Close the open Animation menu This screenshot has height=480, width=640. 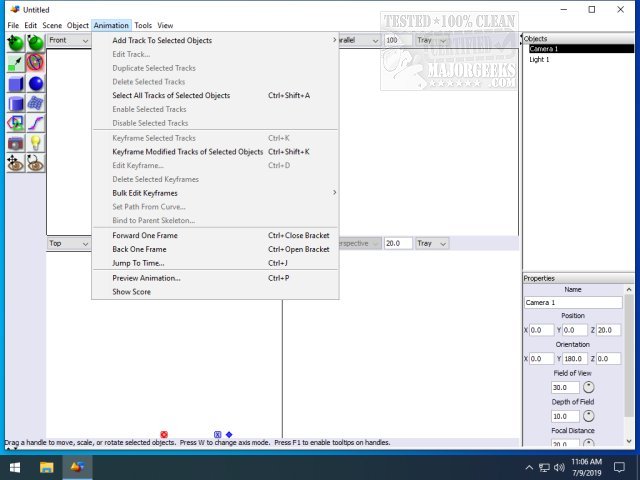coord(111,25)
